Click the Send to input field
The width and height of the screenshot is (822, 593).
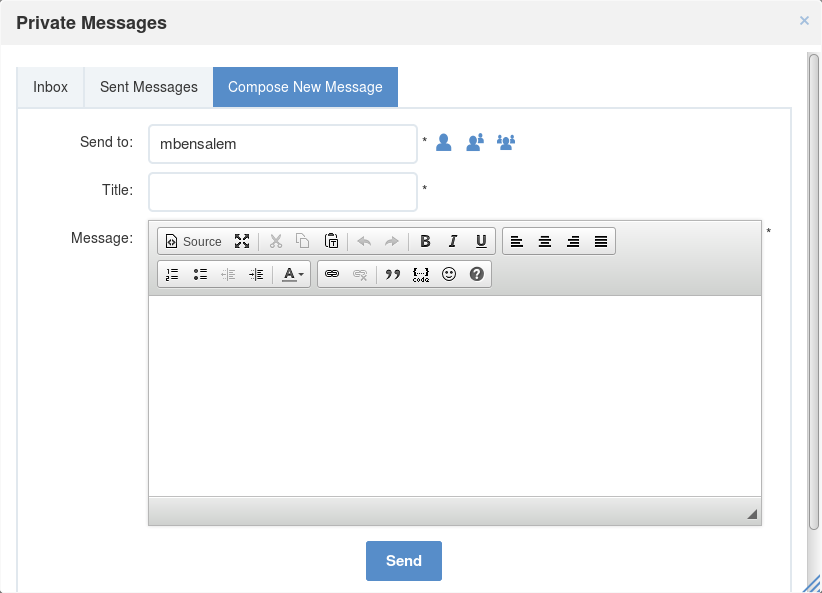tap(283, 144)
